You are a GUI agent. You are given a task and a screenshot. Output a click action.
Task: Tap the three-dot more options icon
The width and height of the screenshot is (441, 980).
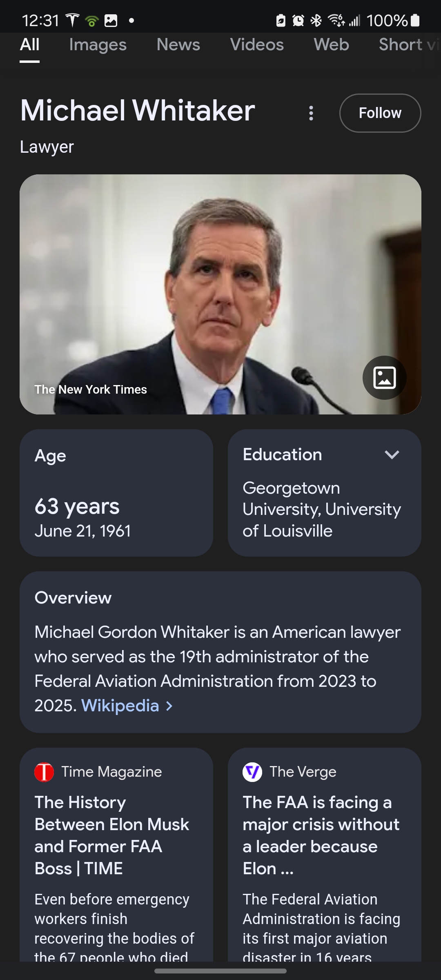(311, 113)
